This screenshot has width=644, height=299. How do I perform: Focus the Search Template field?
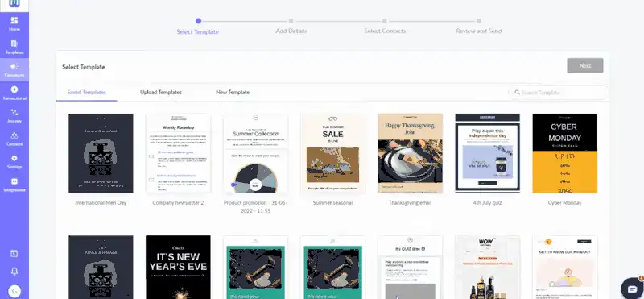pyautogui.click(x=558, y=93)
